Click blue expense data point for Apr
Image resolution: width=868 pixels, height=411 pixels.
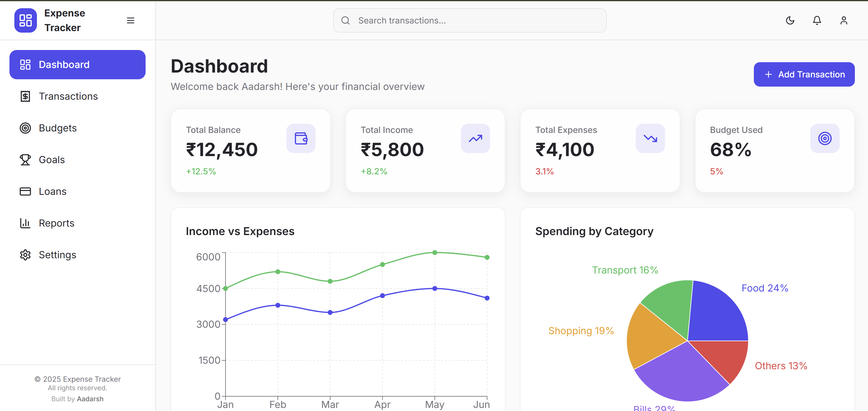tap(382, 296)
